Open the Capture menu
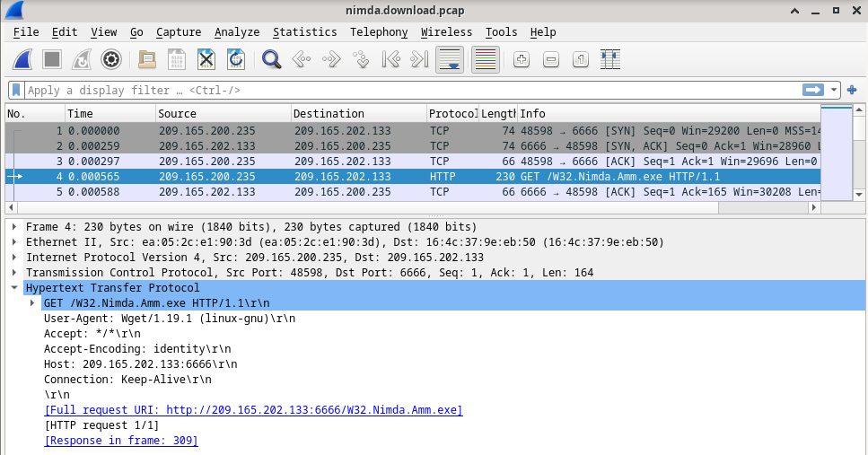Screen dimensions: 868x455 point(179,32)
